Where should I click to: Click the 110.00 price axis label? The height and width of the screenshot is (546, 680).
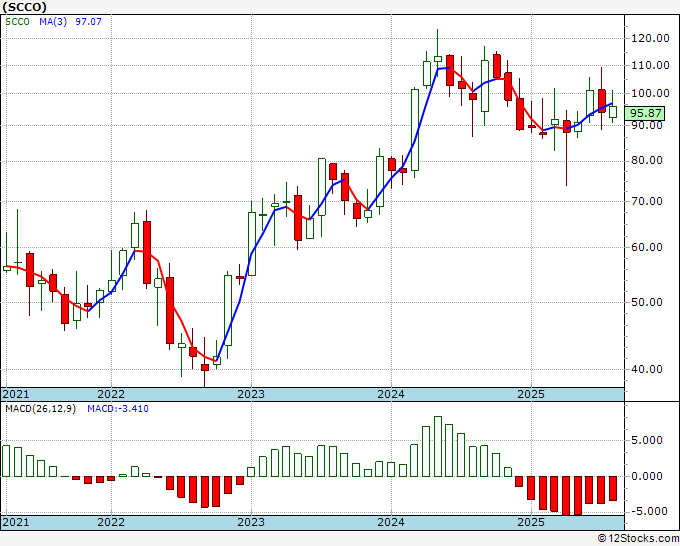pos(650,65)
